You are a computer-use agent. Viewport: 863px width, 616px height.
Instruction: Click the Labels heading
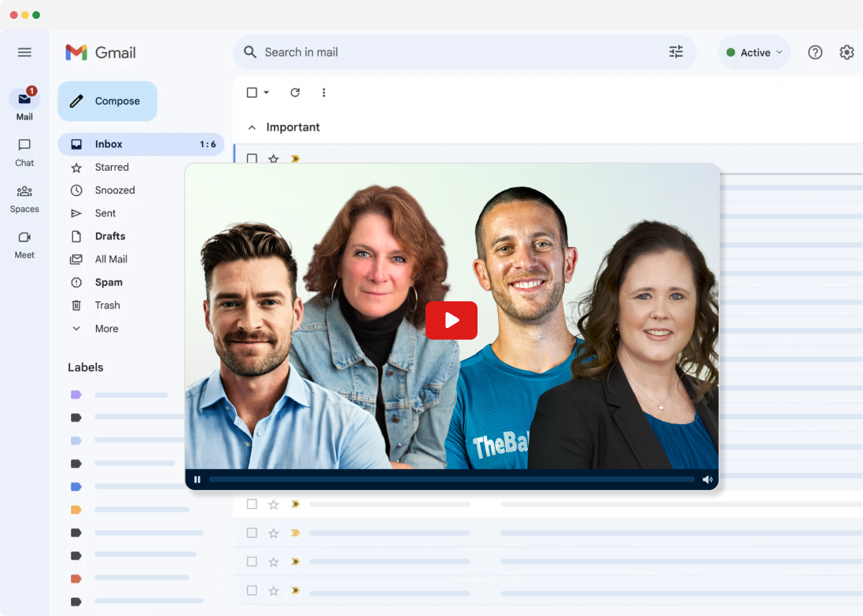coord(85,367)
